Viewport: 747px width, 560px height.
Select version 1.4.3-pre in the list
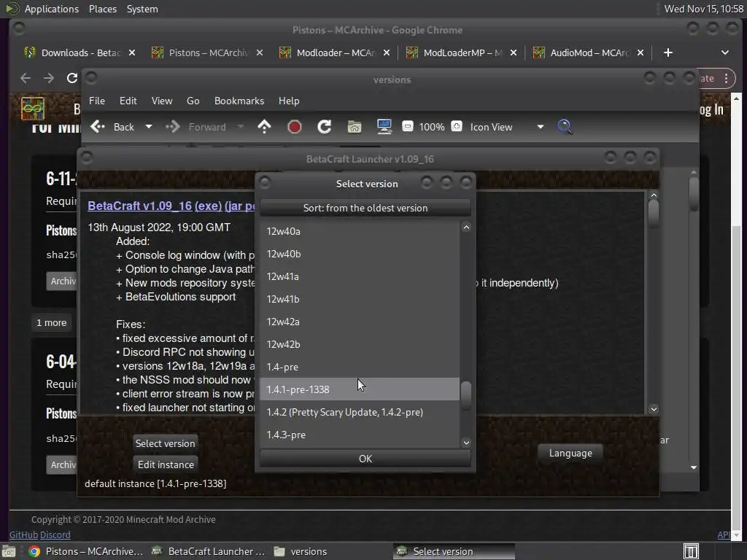point(360,435)
